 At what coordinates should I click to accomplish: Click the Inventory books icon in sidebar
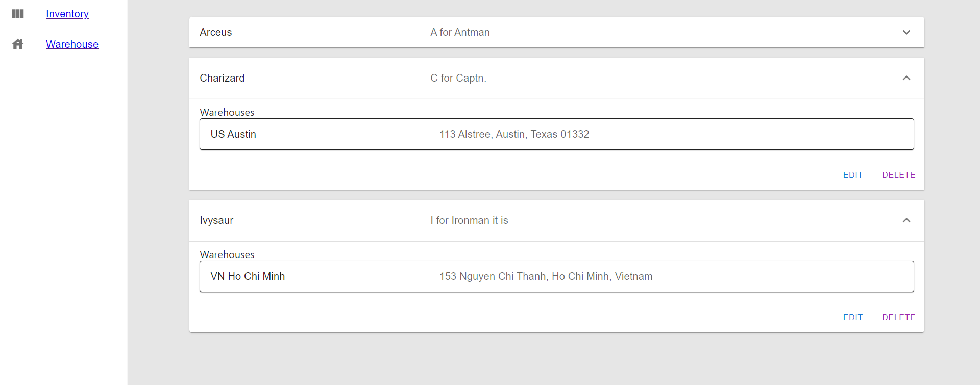click(18, 14)
